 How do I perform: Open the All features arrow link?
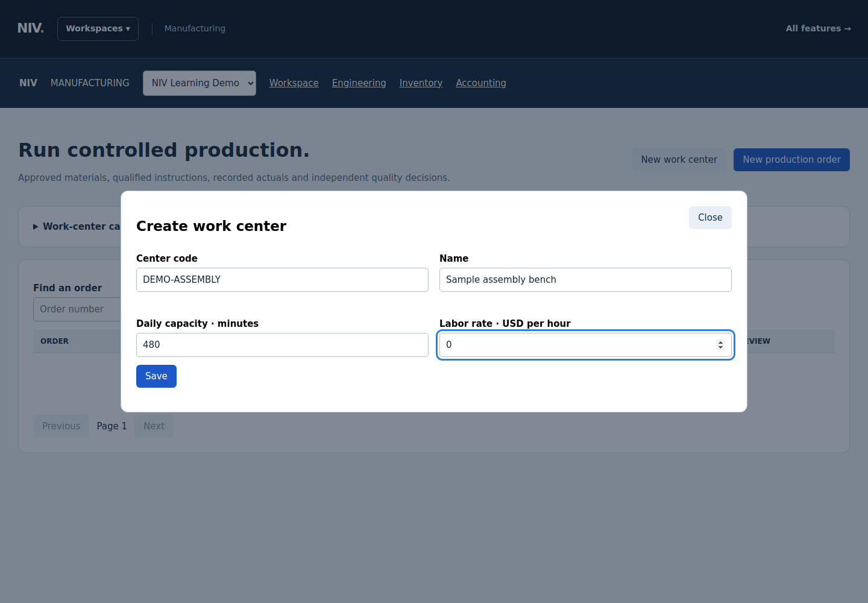818,28
